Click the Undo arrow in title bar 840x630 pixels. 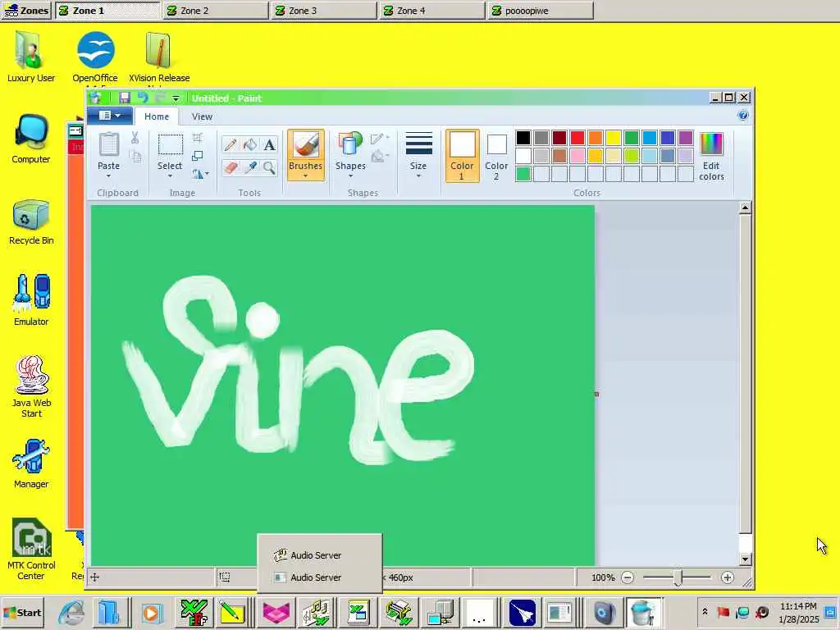pyautogui.click(x=143, y=98)
